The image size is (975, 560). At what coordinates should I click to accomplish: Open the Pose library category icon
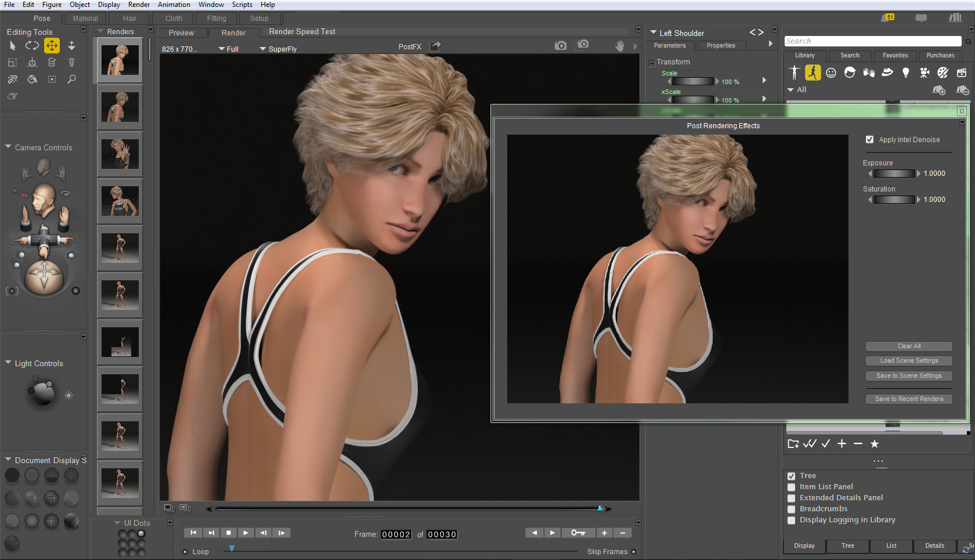(813, 73)
